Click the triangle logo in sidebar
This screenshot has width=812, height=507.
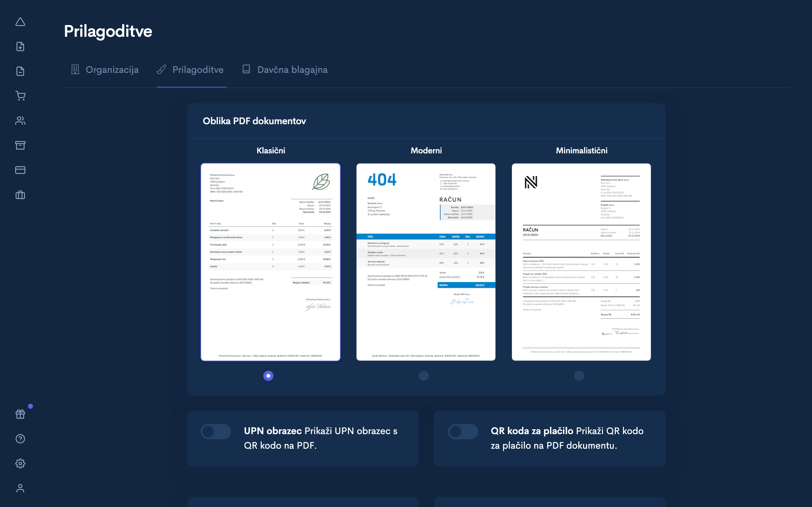[20, 22]
